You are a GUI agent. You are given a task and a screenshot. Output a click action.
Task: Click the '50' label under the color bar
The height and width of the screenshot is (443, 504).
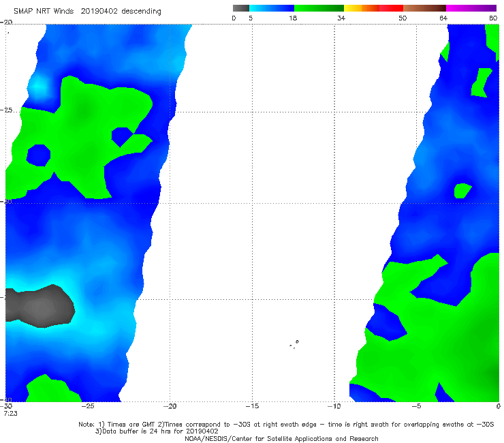403,18
